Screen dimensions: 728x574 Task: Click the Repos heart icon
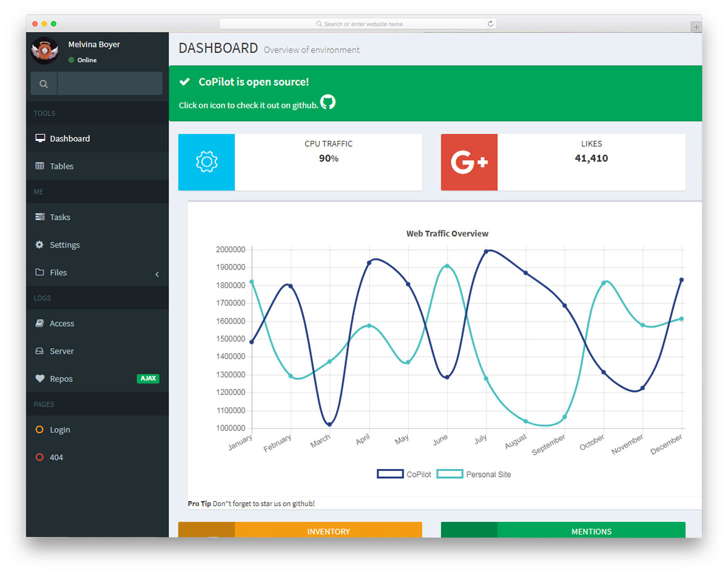coord(40,379)
